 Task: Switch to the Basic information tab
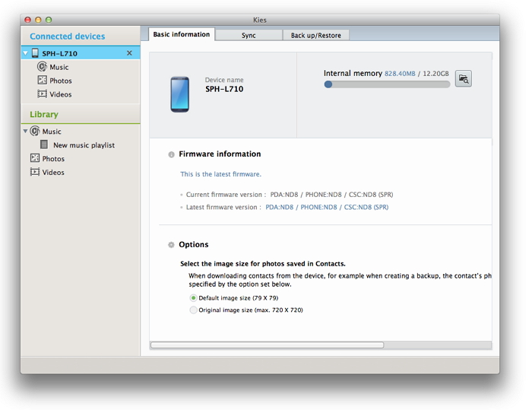tap(182, 34)
